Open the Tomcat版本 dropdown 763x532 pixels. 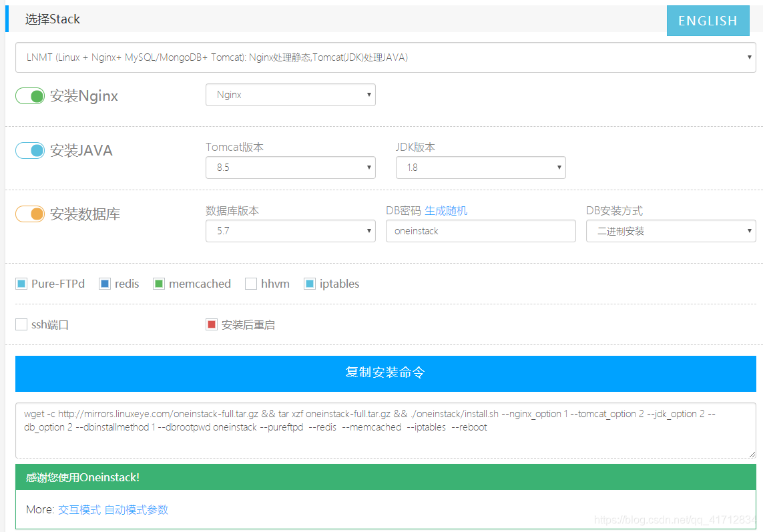[290, 168]
